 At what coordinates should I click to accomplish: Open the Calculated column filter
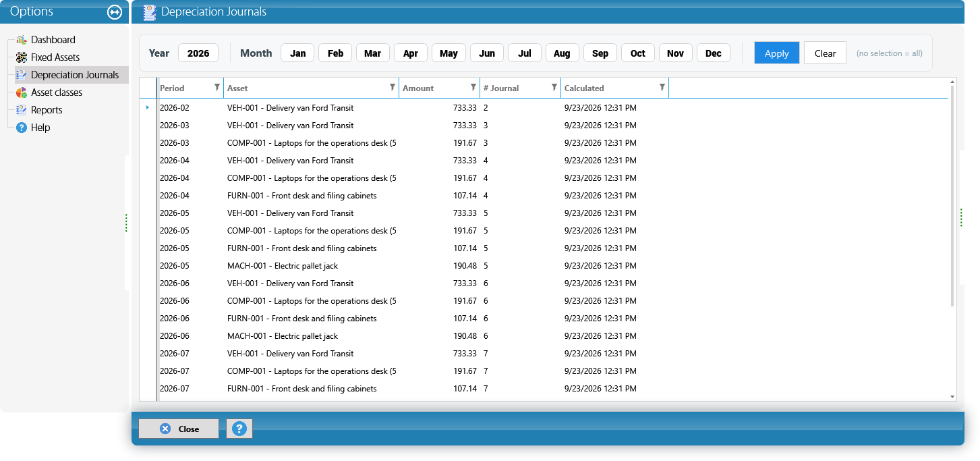coord(662,87)
